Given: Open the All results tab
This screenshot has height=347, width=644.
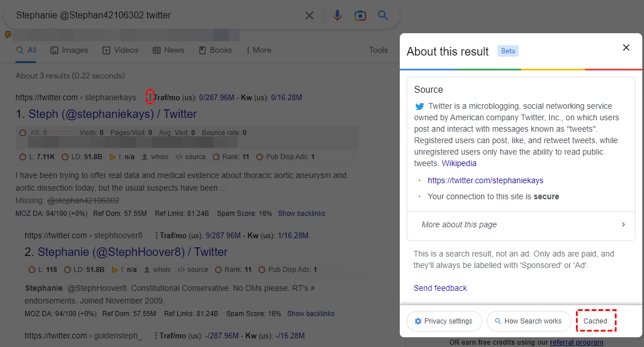Looking at the screenshot, I should coord(26,50).
